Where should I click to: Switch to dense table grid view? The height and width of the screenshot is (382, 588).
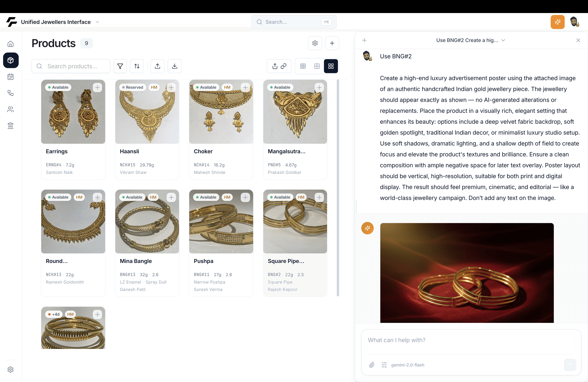(303, 66)
